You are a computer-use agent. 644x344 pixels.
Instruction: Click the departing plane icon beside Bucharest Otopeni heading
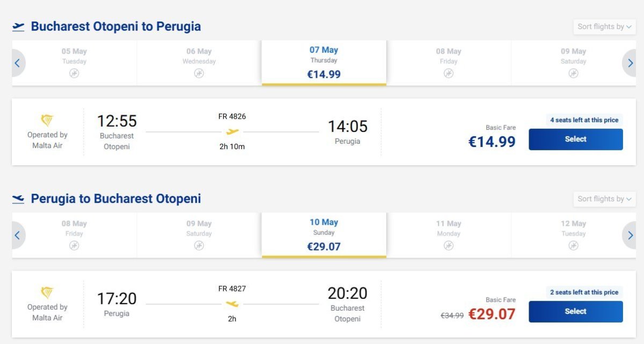[x=18, y=26]
